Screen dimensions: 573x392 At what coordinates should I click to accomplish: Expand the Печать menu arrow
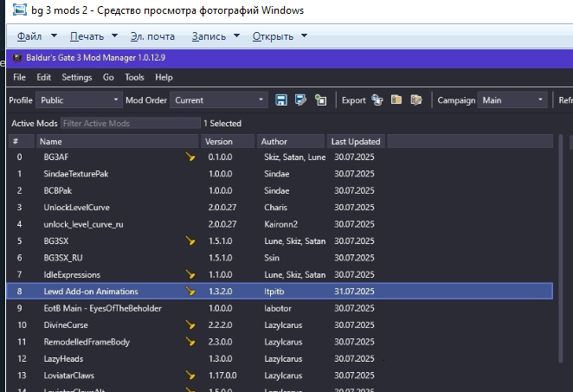pyautogui.click(x=115, y=35)
